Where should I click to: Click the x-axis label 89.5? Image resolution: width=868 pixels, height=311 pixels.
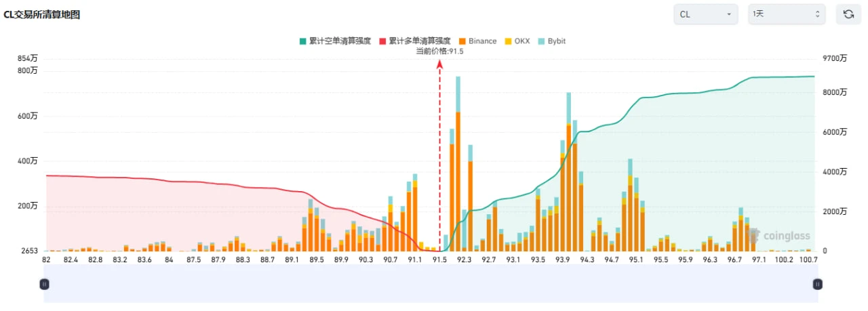click(317, 260)
